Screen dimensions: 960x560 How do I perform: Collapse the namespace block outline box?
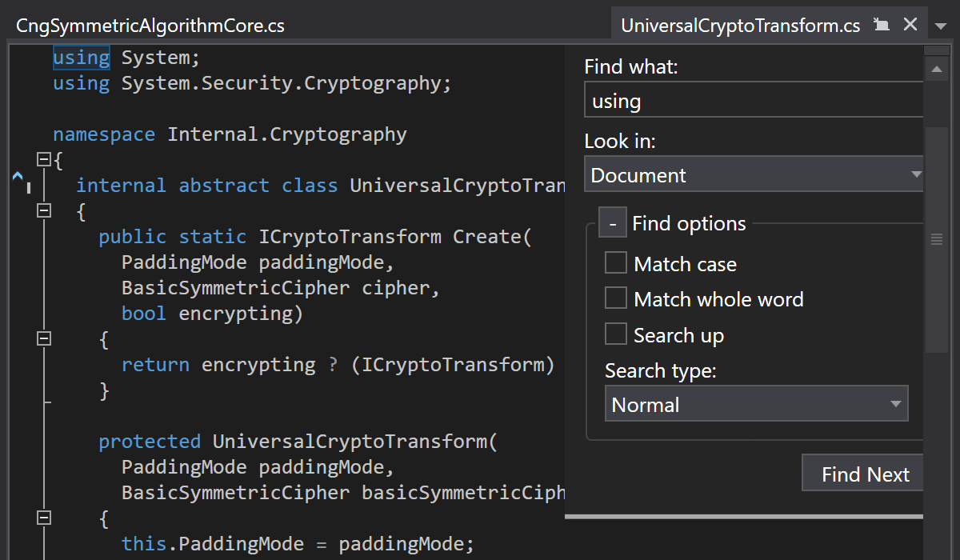[45, 159]
